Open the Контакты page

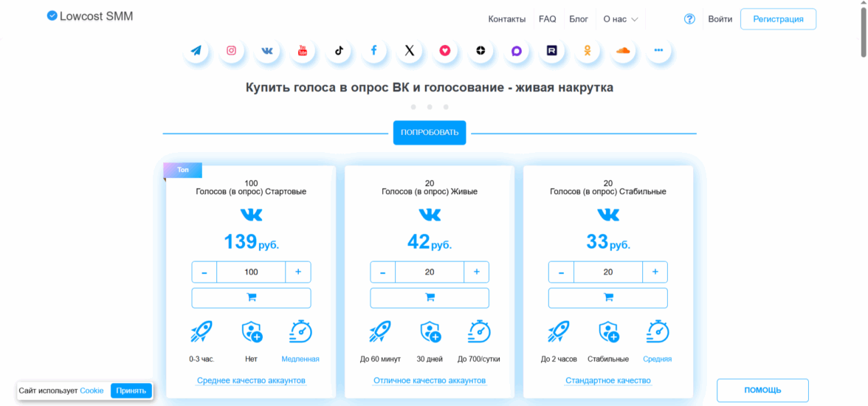tap(507, 19)
